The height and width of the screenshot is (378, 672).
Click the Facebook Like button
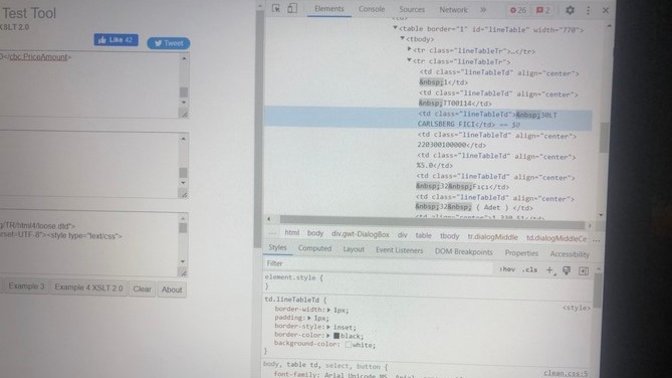coord(116,40)
